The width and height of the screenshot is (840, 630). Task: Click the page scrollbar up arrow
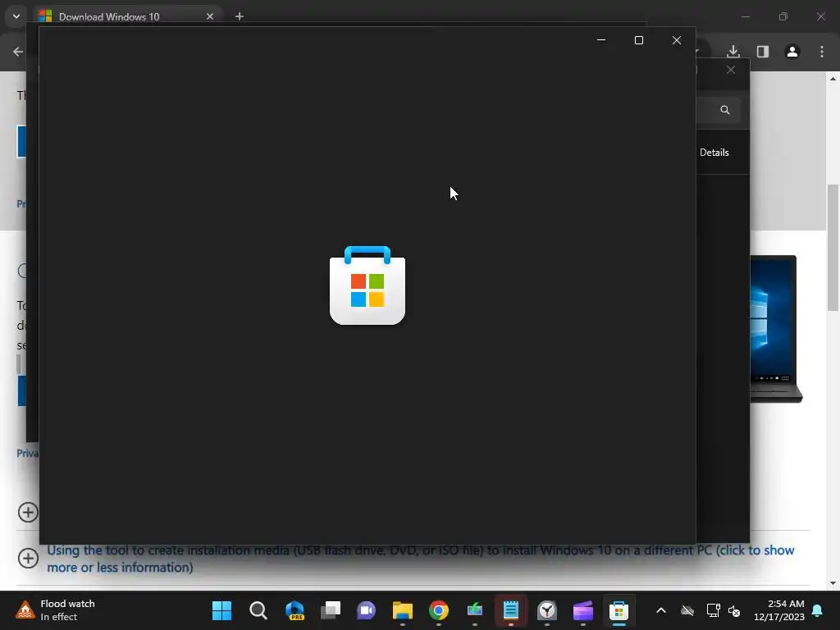(833, 79)
